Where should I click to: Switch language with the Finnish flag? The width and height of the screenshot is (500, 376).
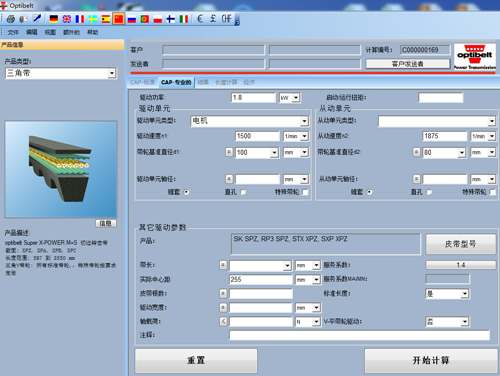171,19
